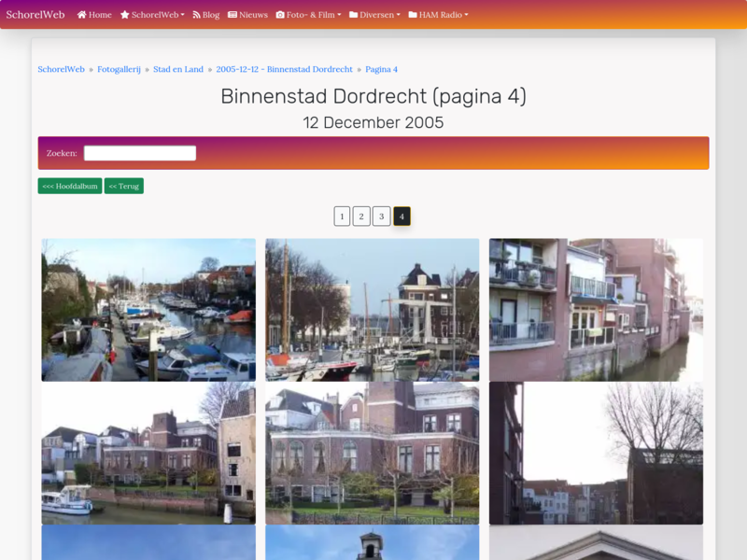Select the active page 4 button

tap(402, 217)
